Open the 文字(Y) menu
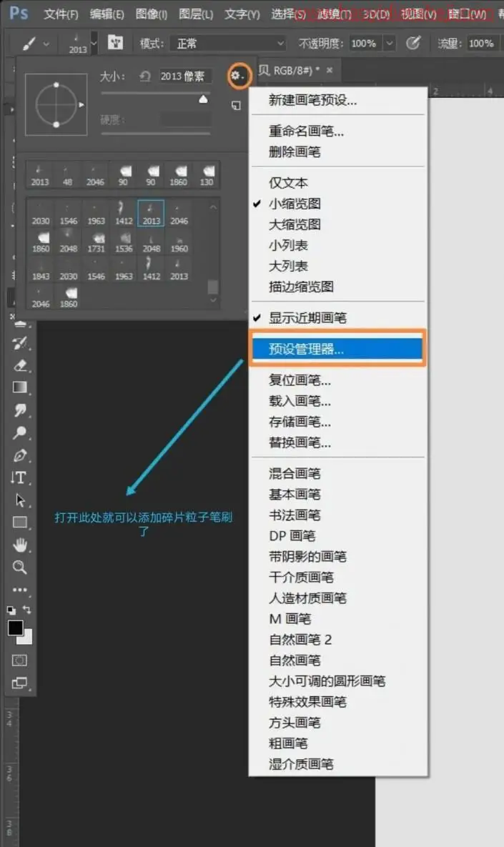The width and height of the screenshot is (504, 847). pyautogui.click(x=242, y=14)
